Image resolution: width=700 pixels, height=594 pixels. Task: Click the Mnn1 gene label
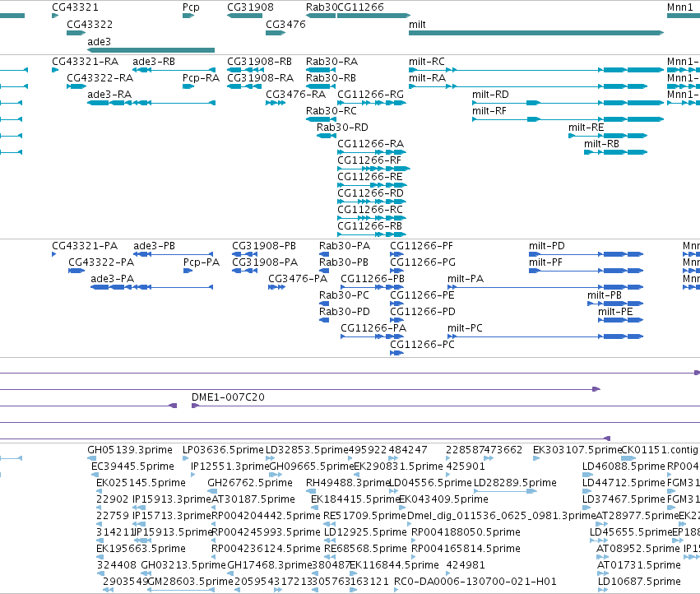click(679, 7)
